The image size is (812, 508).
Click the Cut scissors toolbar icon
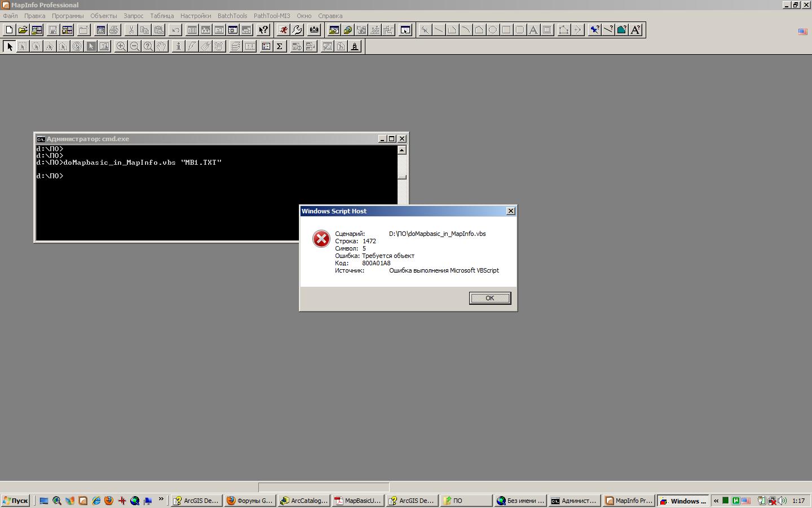[131, 30]
